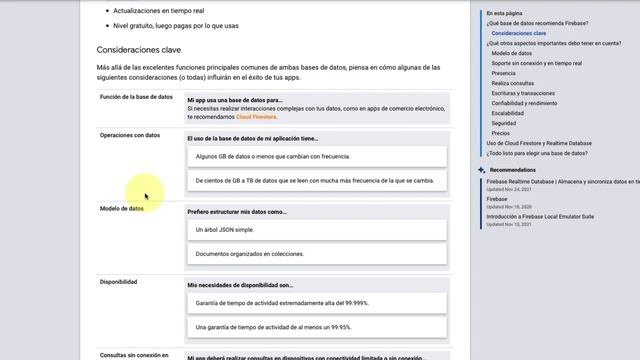Click 'Updated Nov 24, 2021' date text
Image resolution: width=640 pixels, height=360 pixels.
(509, 189)
